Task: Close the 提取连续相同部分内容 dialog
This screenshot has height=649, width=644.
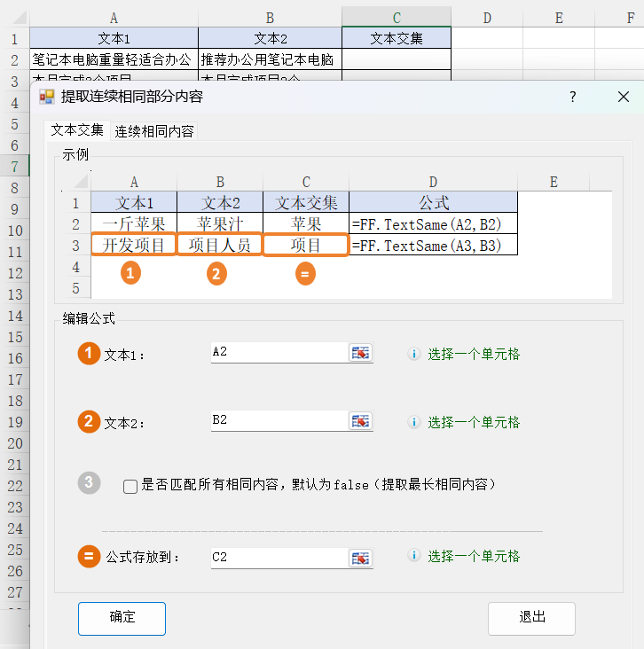Action: [x=624, y=97]
